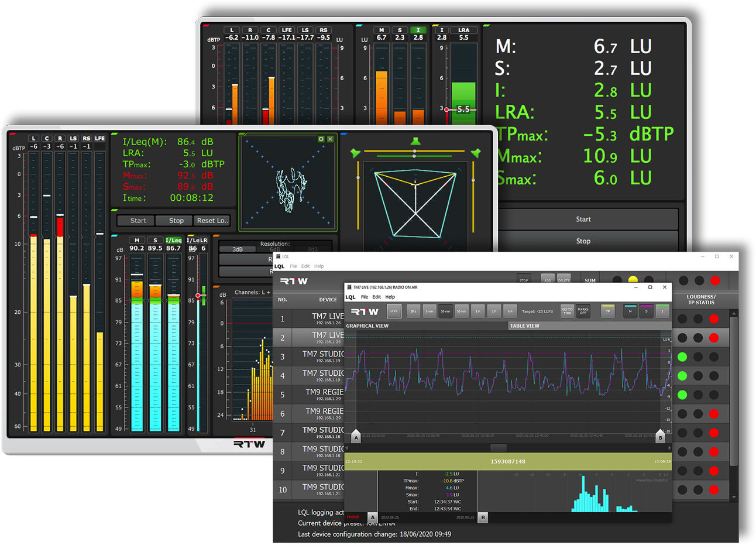Click the timeline scroll left arrow
This screenshot has width=756, height=545.
click(x=347, y=448)
